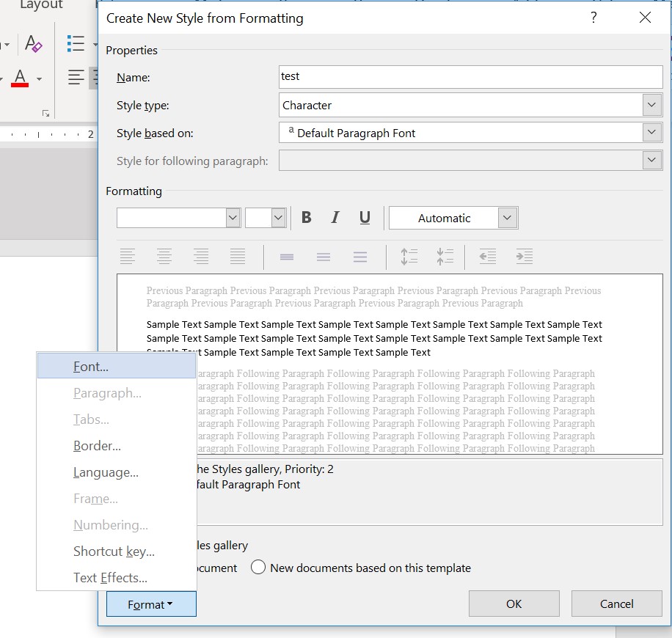Choose Shortcut key... from Format menu
This screenshot has width=672, height=638.
click(x=117, y=551)
